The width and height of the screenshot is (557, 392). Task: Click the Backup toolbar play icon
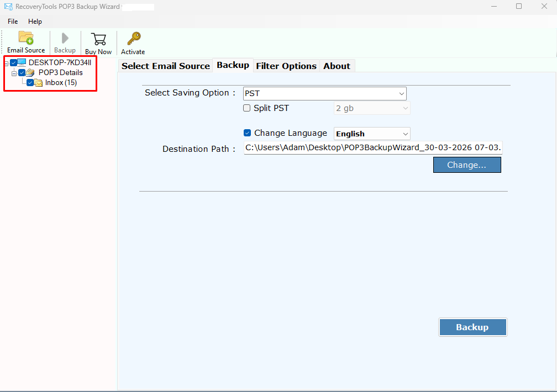pyautogui.click(x=65, y=38)
